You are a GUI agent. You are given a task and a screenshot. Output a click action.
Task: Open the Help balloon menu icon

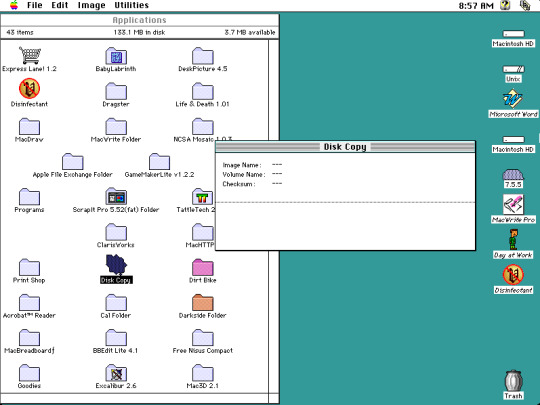[x=505, y=5]
